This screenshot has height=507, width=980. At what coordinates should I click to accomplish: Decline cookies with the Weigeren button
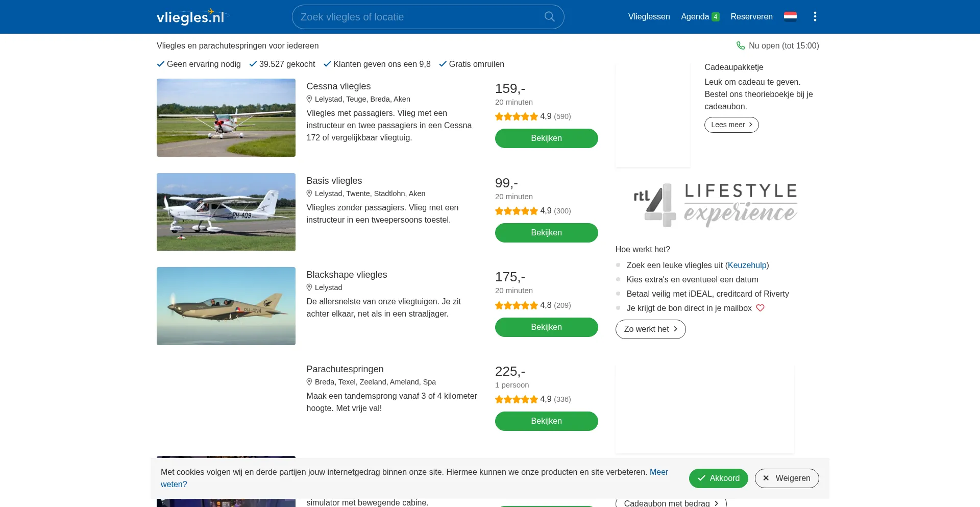click(787, 478)
